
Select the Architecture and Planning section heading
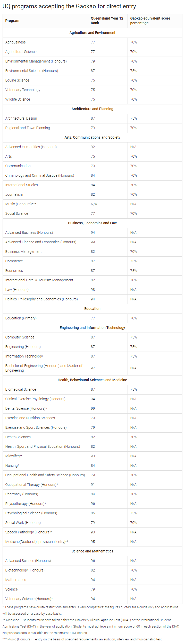click(92, 109)
